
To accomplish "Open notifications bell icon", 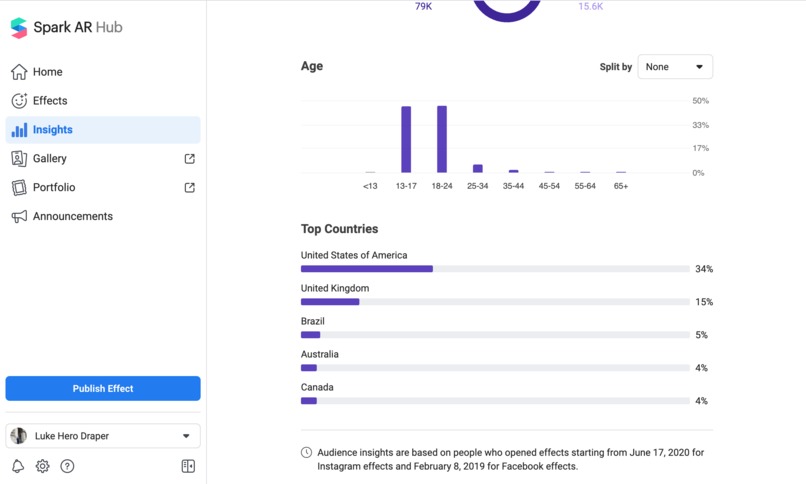I will point(18,466).
